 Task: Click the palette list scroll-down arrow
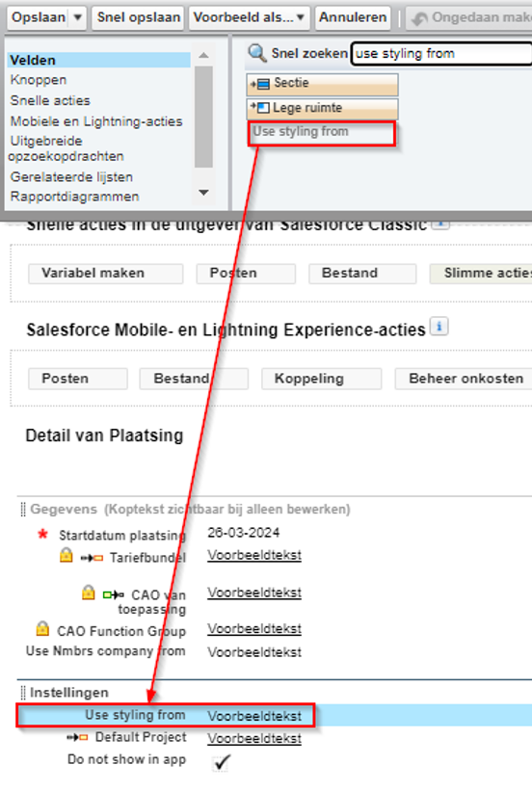pos(204,193)
